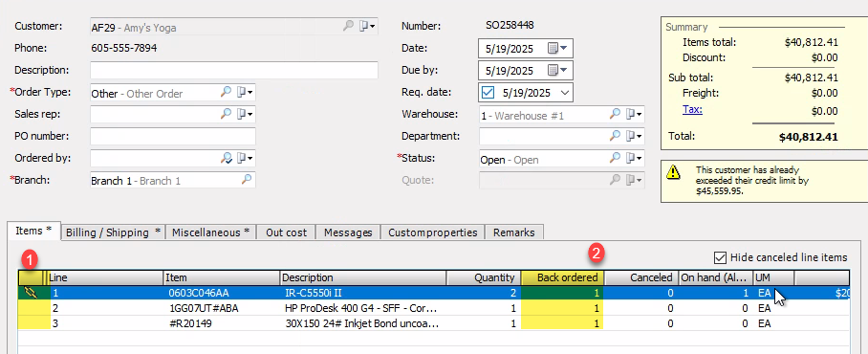This screenshot has width=868, height=354.
Task: Search Sales rep with magnifier icon
Action: [x=226, y=114]
